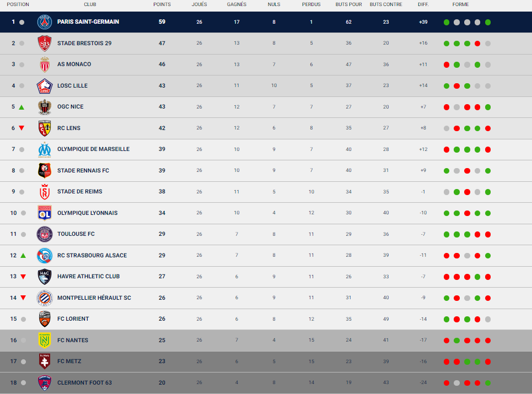Click the FC Lorient crest
The width and height of the screenshot is (532, 394).
tap(45, 319)
